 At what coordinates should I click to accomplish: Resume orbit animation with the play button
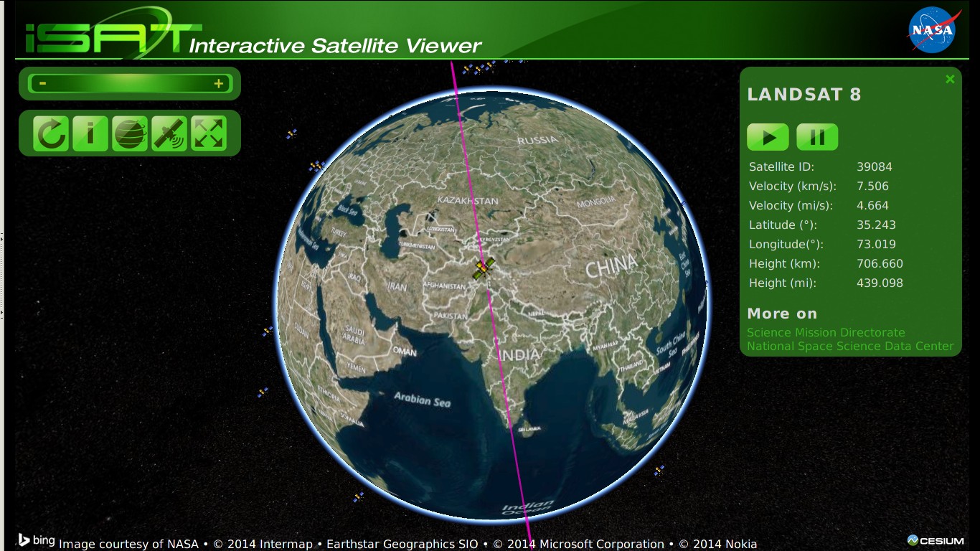768,136
